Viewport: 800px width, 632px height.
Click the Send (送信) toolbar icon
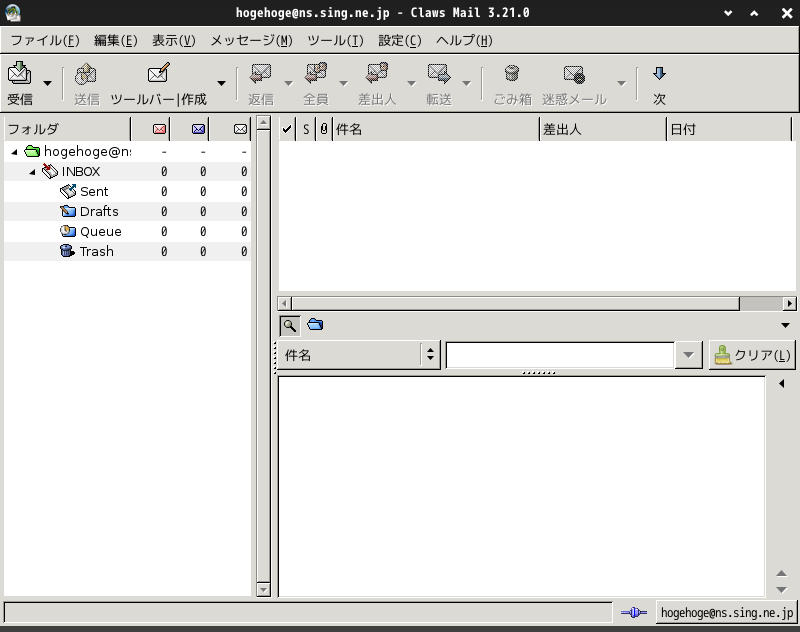click(x=86, y=74)
